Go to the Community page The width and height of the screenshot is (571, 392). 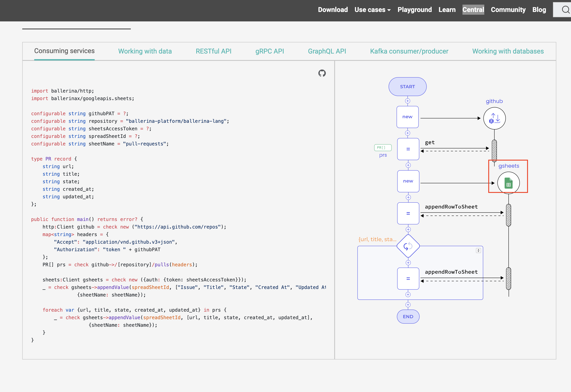pyautogui.click(x=508, y=10)
